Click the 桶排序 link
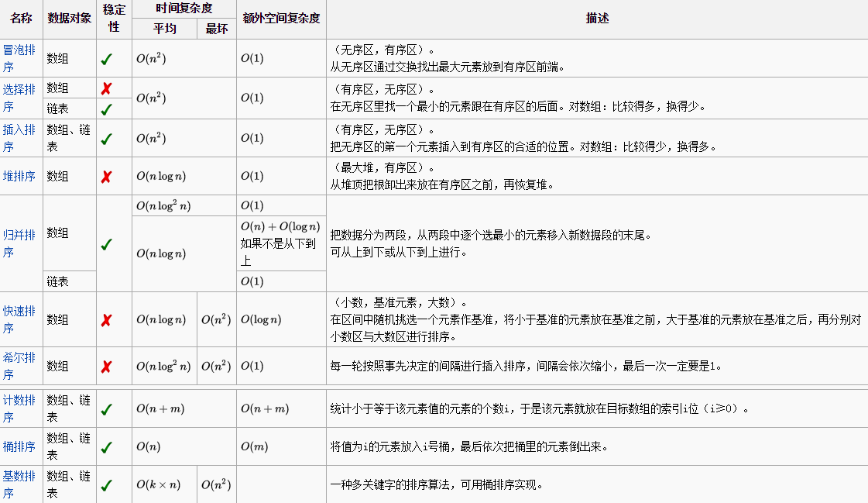 click(x=19, y=446)
